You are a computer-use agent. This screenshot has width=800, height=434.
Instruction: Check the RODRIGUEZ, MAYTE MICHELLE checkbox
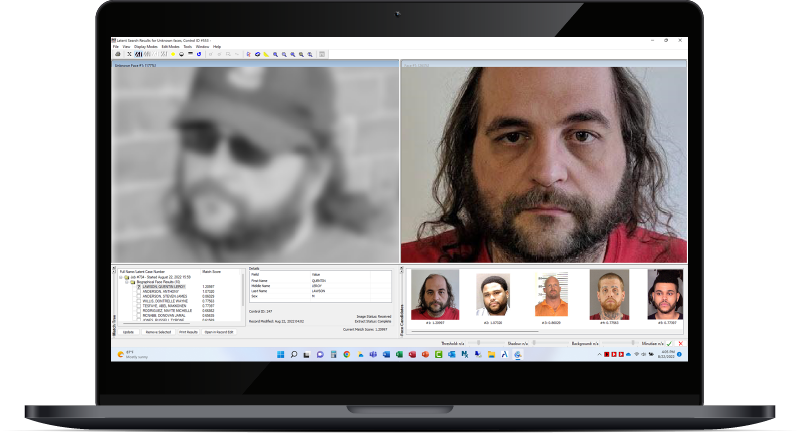tap(139, 311)
